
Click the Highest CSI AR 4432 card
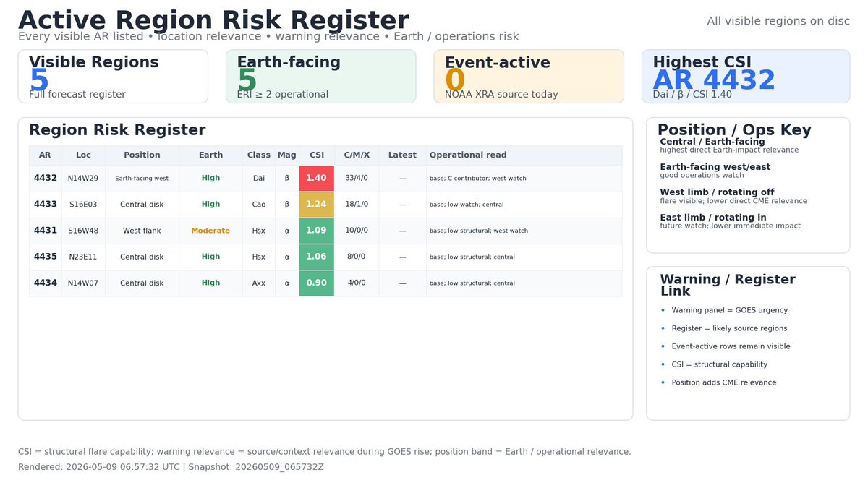(746, 77)
